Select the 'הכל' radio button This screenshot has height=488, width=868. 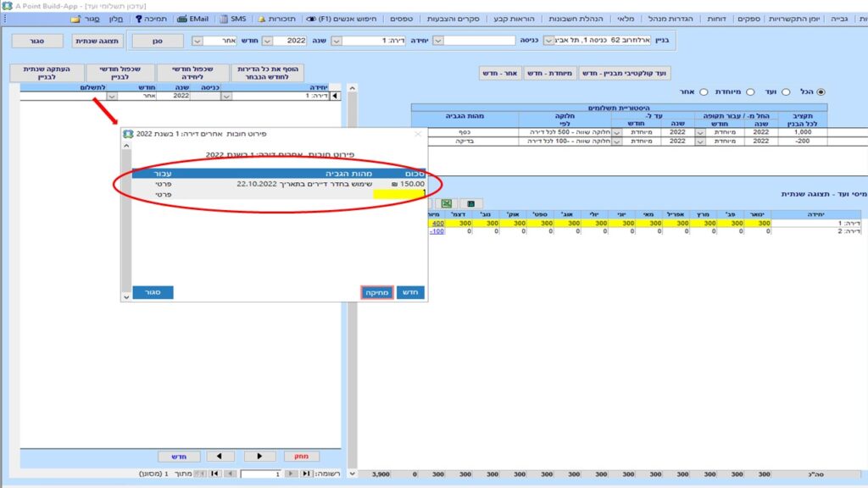pos(820,91)
